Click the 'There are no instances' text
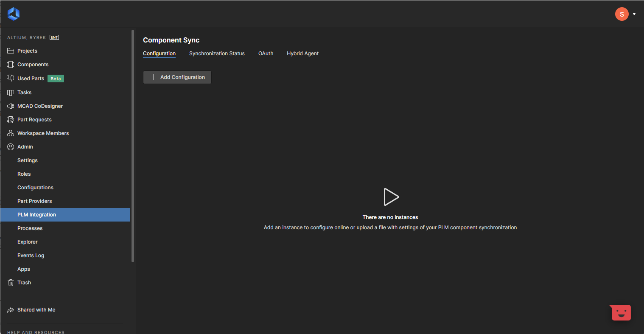Image resolution: width=644 pixels, height=334 pixels. 390,217
